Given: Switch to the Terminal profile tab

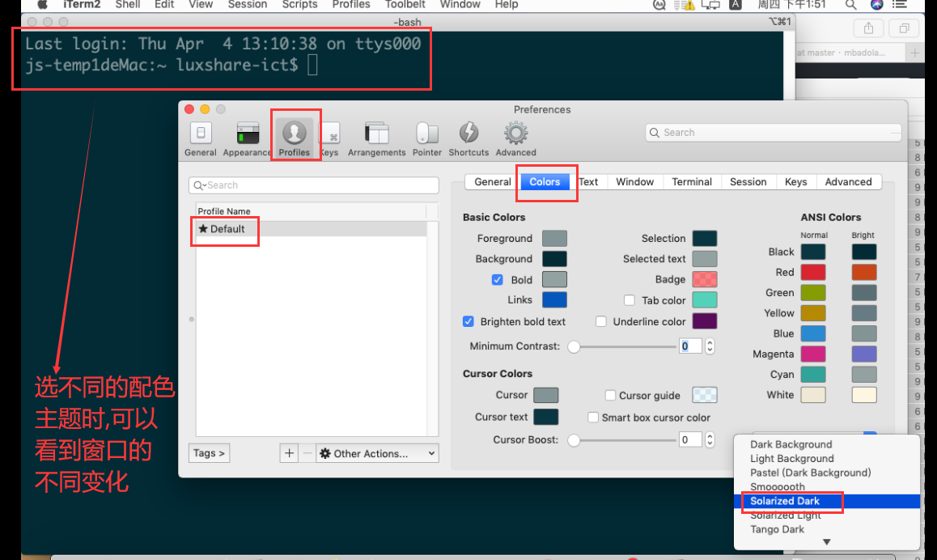Looking at the screenshot, I should 691,182.
